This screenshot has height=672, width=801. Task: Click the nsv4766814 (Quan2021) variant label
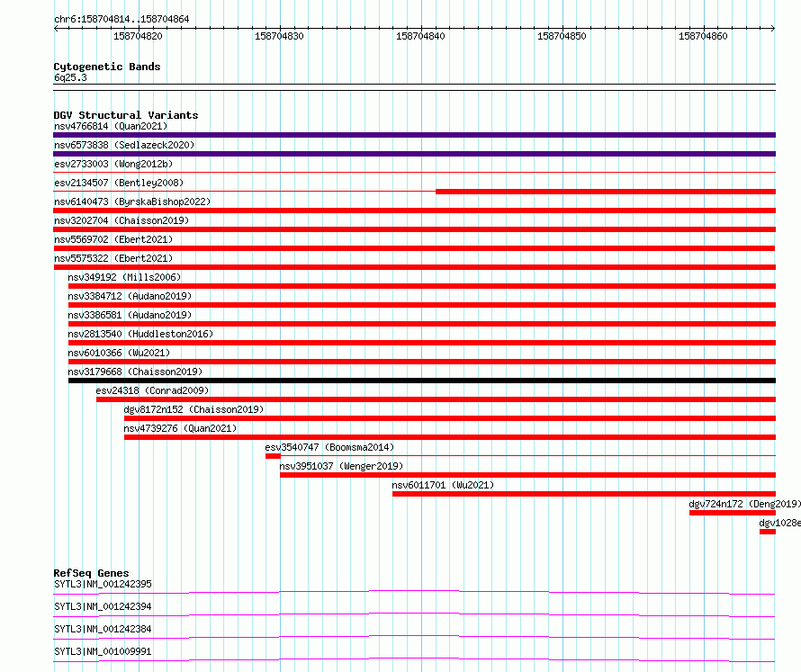[x=111, y=126]
